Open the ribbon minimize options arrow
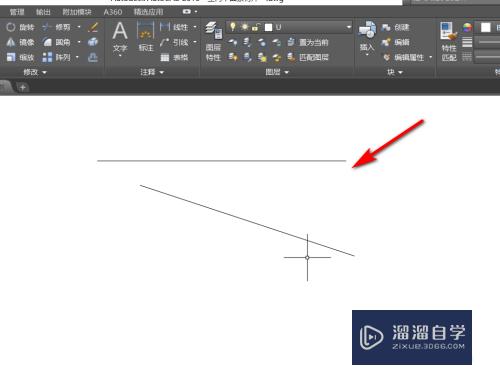 196,12
